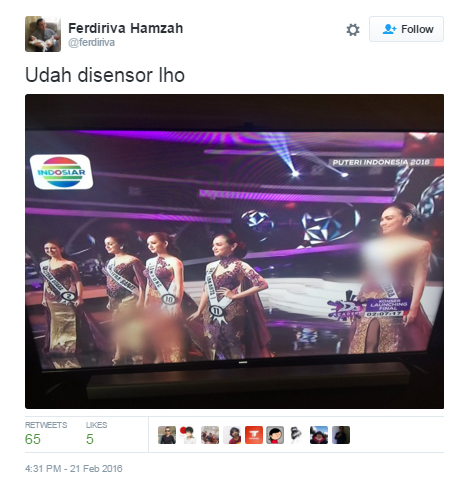Open the black-and-white sketch avatar

pyautogui.click(x=297, y=435)
